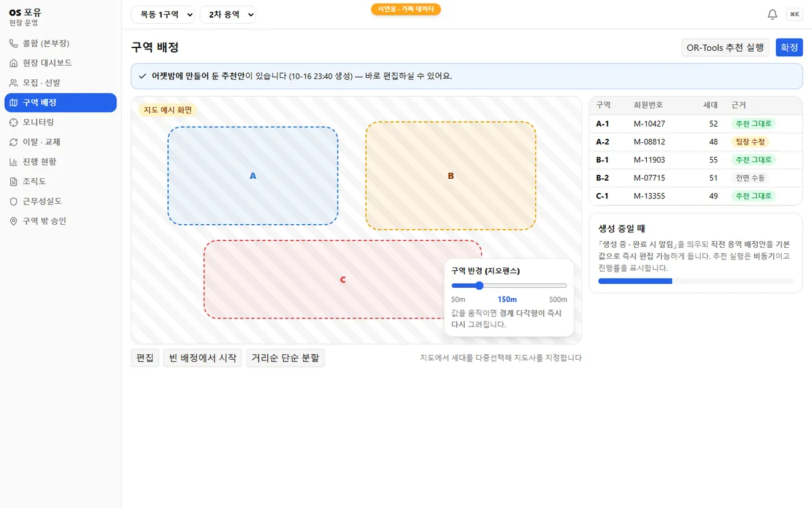The height and width of the screenshot is (508, 812).
Task: Click the 생성 중 progress bar
Action: coord(696,280)
